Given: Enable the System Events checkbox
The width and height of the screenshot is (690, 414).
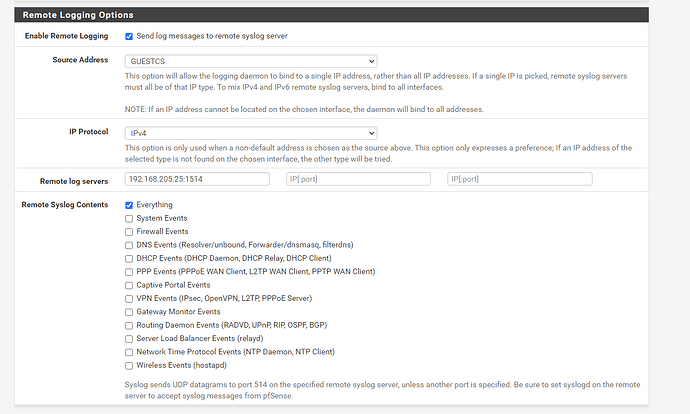Looking at the screenshot, I should click(129, 219).
